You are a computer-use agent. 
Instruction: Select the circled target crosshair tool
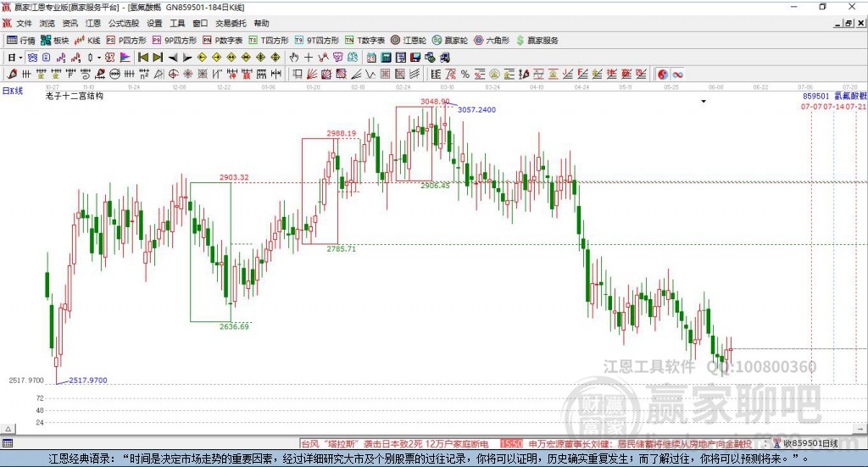[173, 74]
